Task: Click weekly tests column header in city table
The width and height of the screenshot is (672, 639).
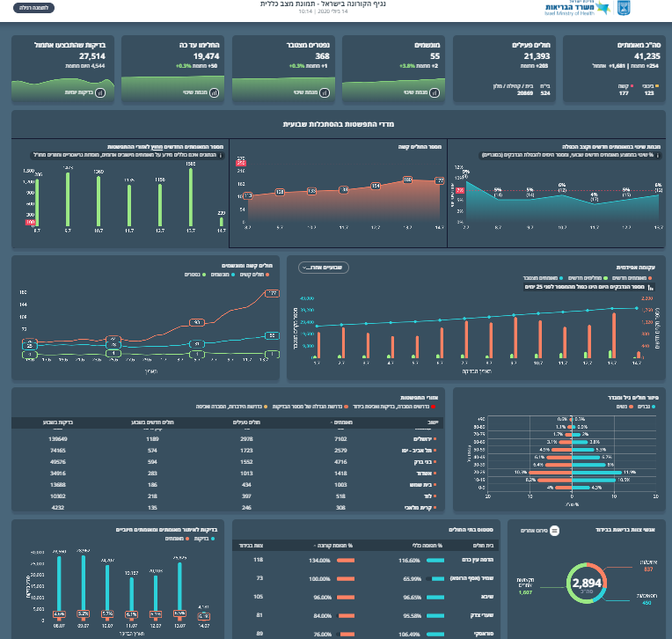Action: click(58, 422)
